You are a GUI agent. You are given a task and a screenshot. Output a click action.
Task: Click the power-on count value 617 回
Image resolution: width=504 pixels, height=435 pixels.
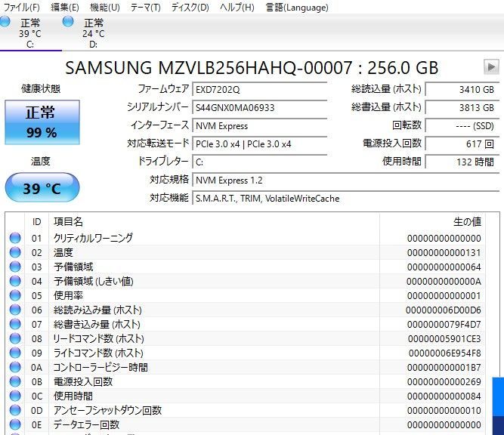point(462,144)
